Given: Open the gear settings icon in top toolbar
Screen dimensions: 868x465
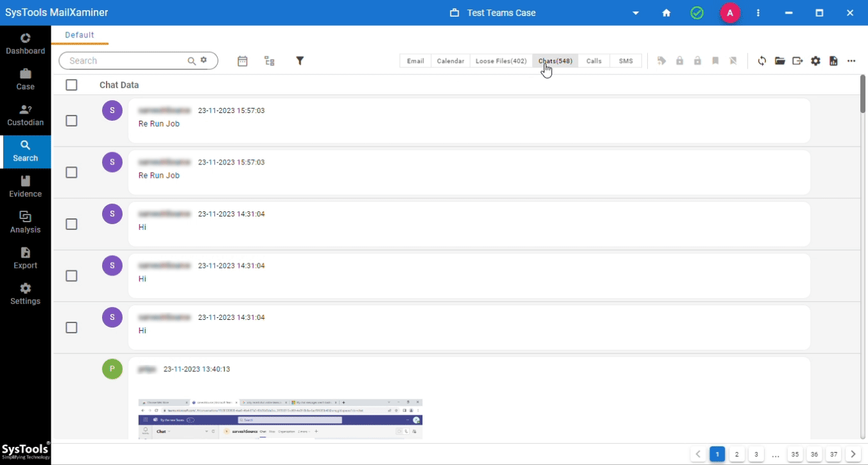Looking at the screenshot, I should click(816, 61).
